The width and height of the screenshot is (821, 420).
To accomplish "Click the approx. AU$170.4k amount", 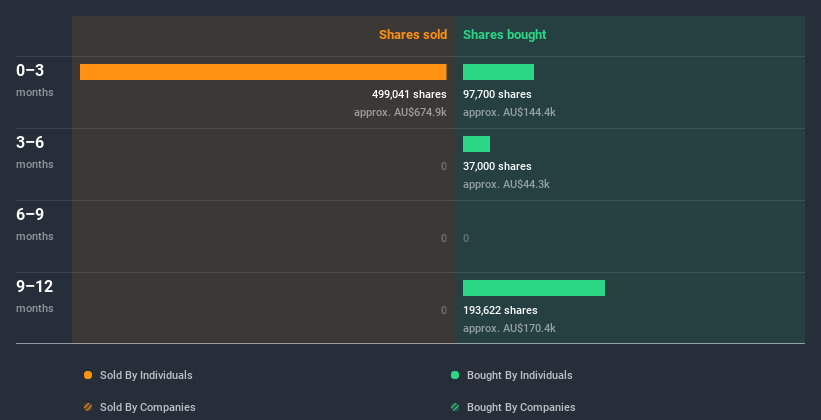I will (x=509, y=328).
